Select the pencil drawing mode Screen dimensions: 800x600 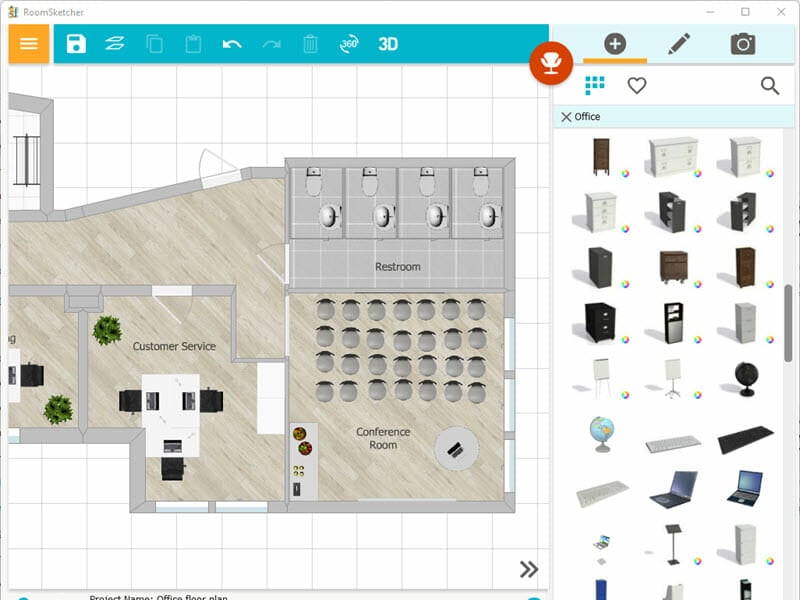[677, 43]
